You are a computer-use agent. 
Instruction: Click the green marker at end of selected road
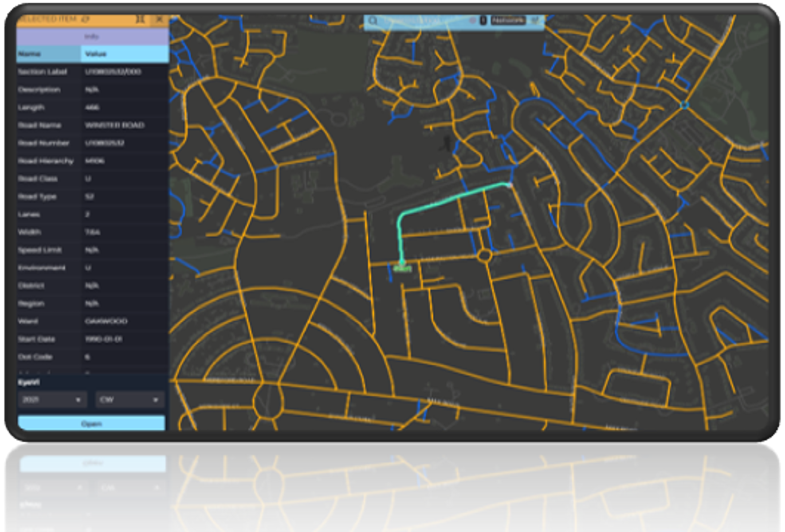click(x=402, y=268)
